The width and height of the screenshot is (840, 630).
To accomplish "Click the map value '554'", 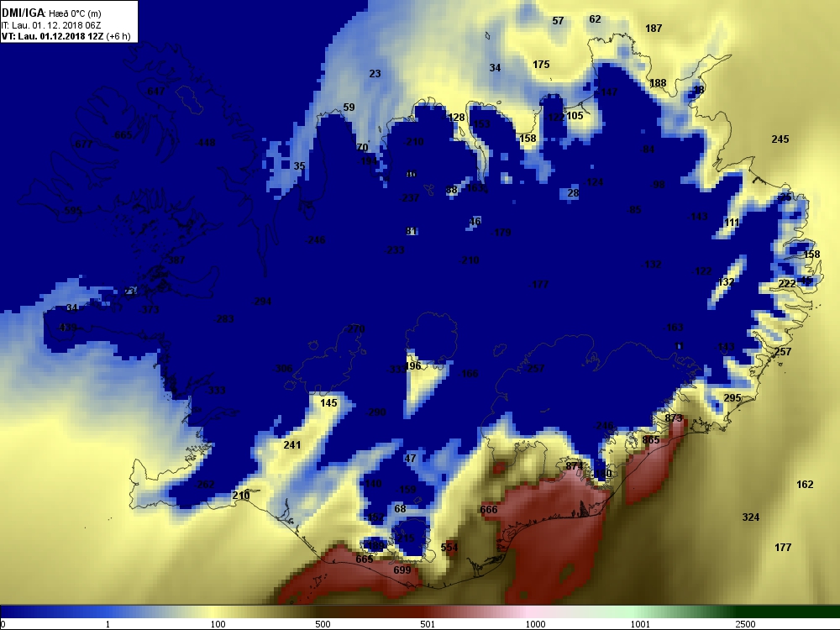I will coord(449,548).
